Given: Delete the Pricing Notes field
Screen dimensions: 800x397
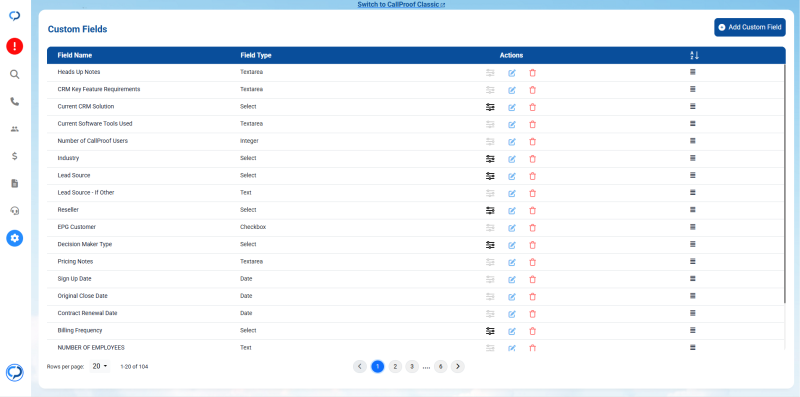Looking at the screenshot, I should 533,262.
